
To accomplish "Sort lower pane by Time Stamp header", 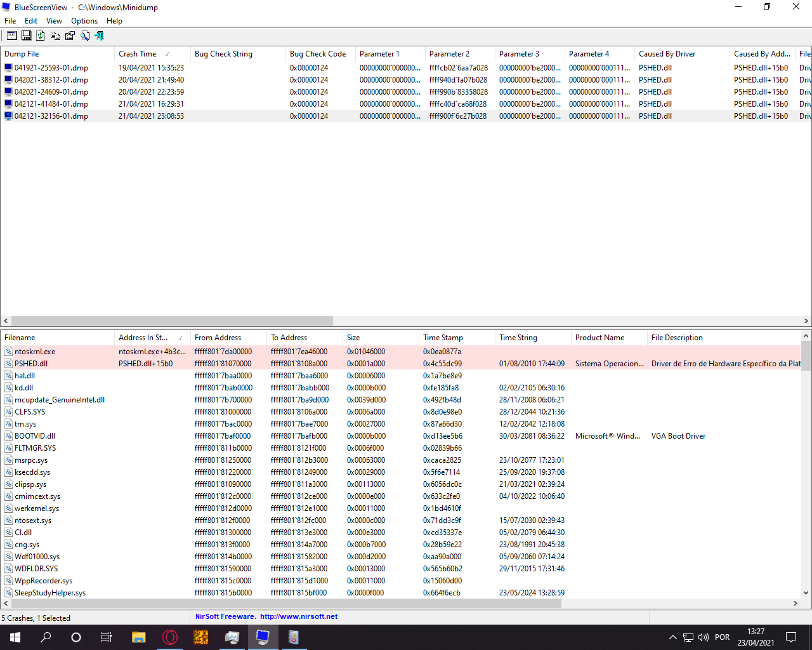I will click(x=457, y=338).
